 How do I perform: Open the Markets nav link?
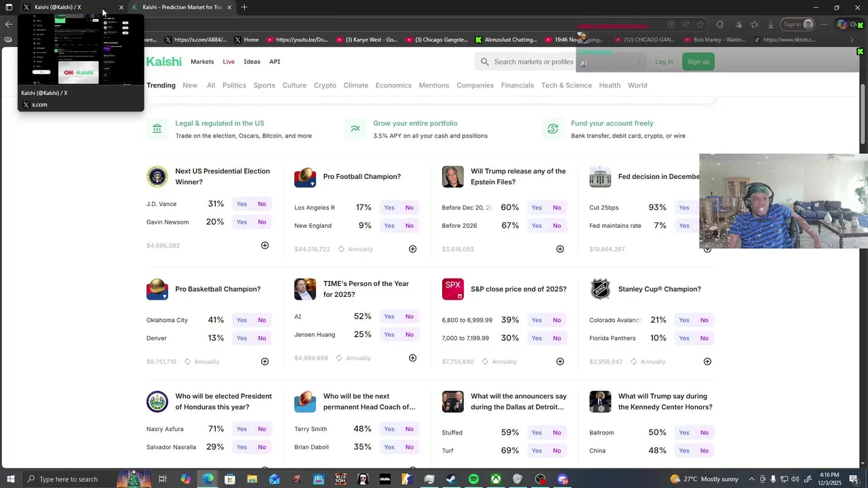pos(202,62)
